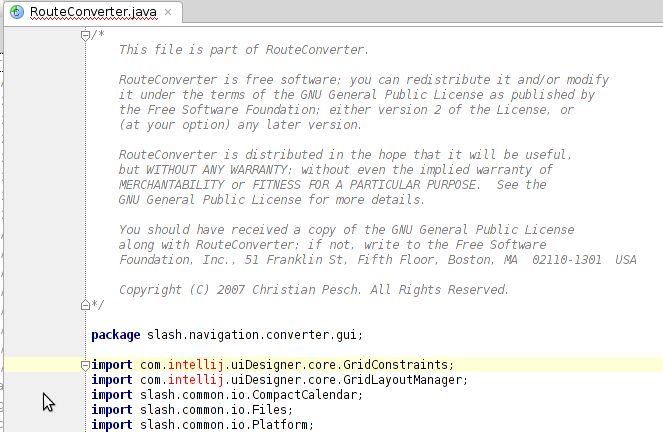Screen dimensions: 663x432
Task: Click 'MERCHANTABILITY' in the license text
Action: click(173, 185)
